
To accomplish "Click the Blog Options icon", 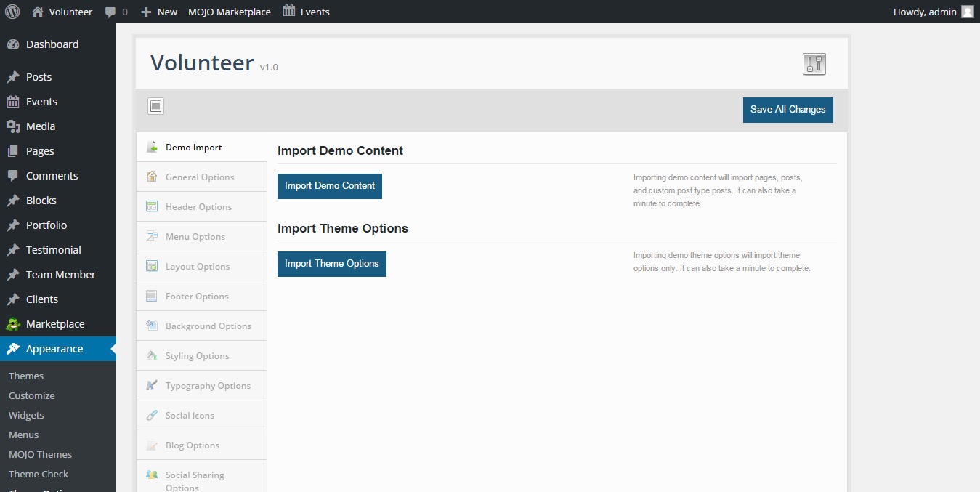I will point(152,445).
